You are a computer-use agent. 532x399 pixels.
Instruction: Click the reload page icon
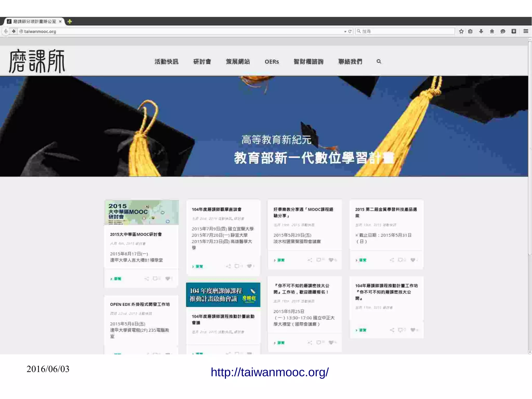point(350,31)
